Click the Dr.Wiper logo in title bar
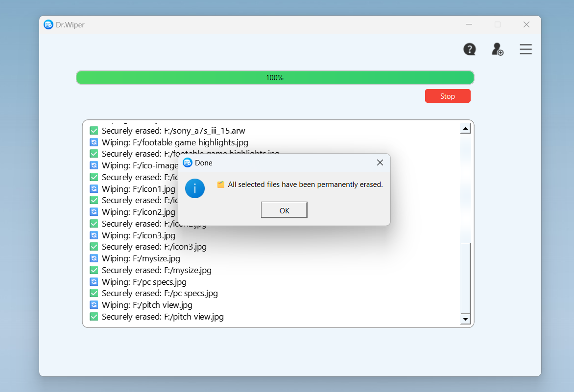Screen dimensions: 574x392 (48, 24)
